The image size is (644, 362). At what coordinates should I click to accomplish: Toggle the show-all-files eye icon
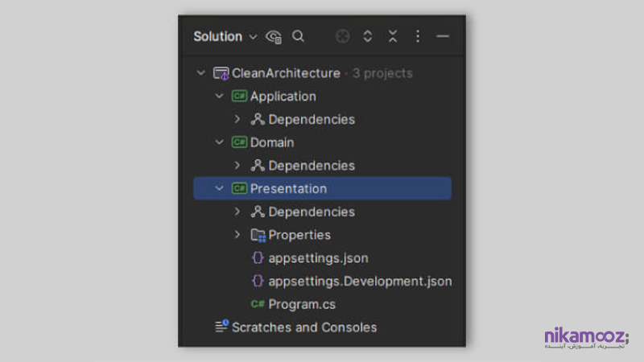click(273, 36)
